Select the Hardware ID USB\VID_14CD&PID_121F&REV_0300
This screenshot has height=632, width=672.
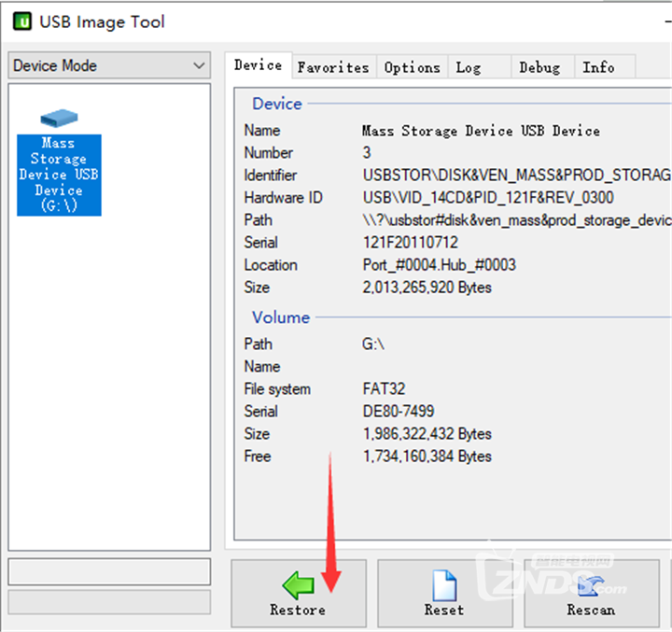[x=488, y=197]
